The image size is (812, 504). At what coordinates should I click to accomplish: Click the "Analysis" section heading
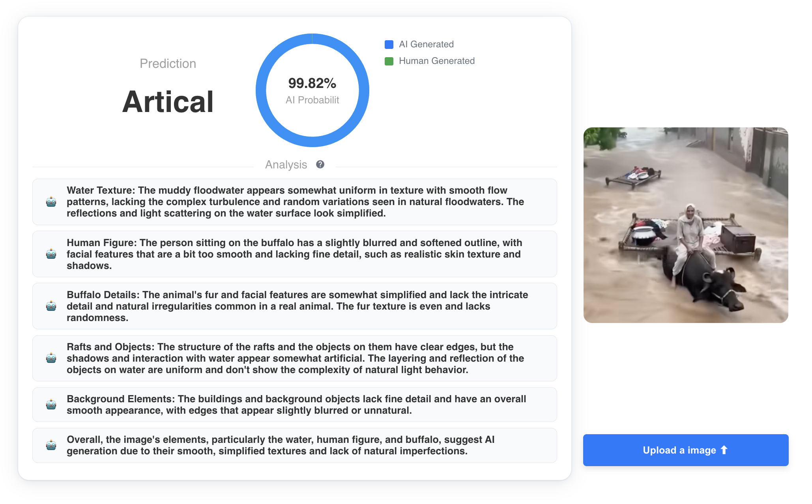pyautogui.click(x=286, y=164)
